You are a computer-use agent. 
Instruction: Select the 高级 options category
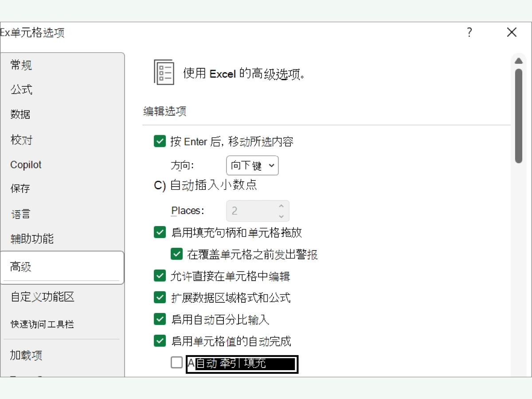(62, 267)
